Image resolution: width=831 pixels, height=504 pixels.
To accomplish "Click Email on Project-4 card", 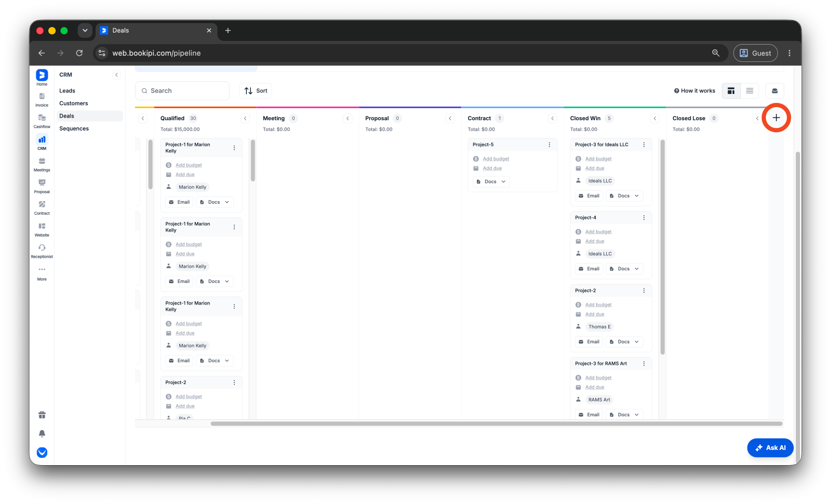I will click(x=589, y=269).
